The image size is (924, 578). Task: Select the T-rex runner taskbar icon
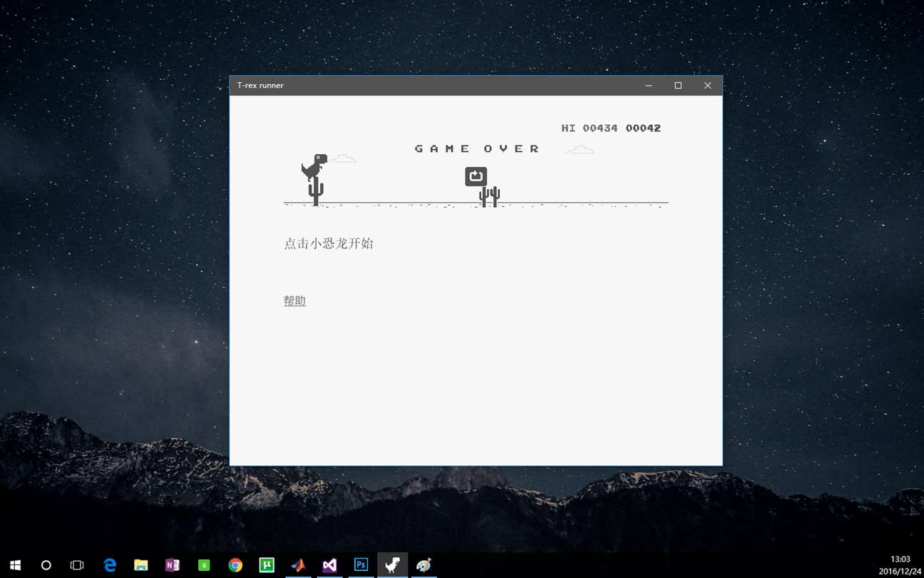[392, 565]
